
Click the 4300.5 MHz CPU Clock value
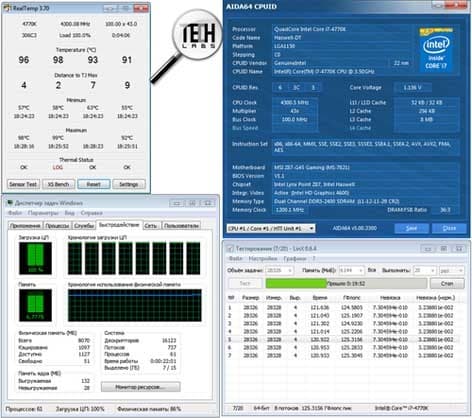pyautogui.click(x=295, y=102)
